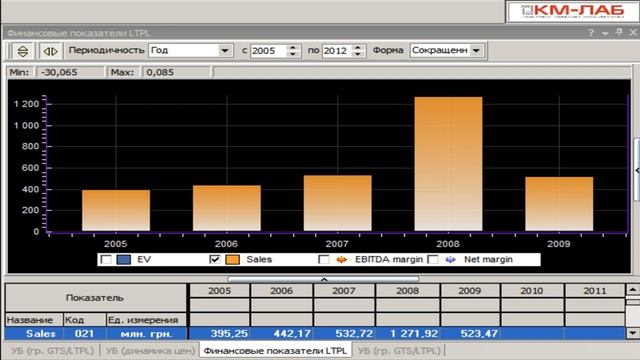Click the vertical expand arrows toolbar icon
The height and width of the screenshot is (360, 640).
click(23, 51)
